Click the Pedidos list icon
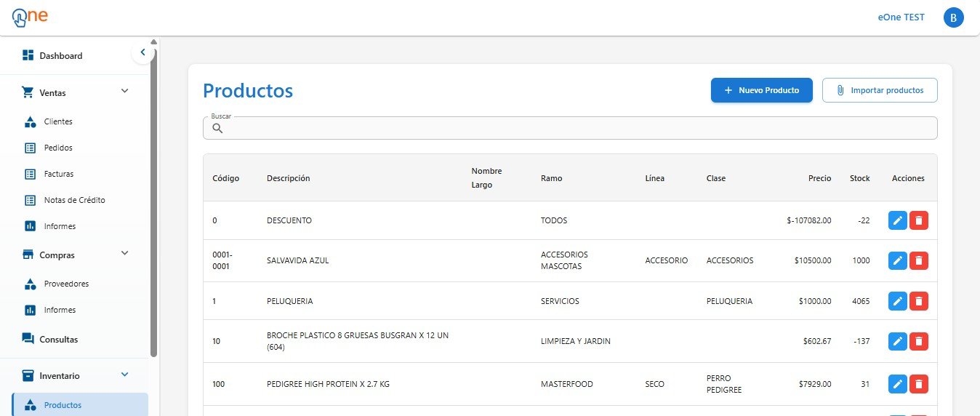Viewport: 980px width, 416px height. [x=31, y=148]
